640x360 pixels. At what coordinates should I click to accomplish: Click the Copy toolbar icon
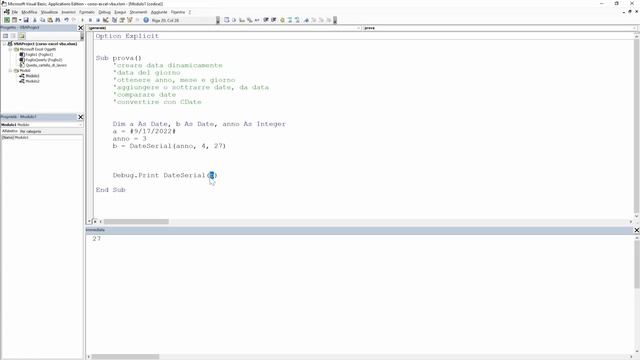(42, 20)
